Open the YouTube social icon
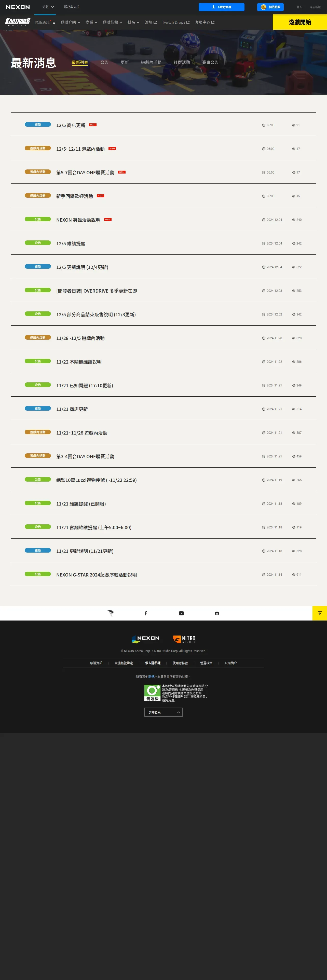This screenshot has height=980, width=327. click(x=181, y=613)
